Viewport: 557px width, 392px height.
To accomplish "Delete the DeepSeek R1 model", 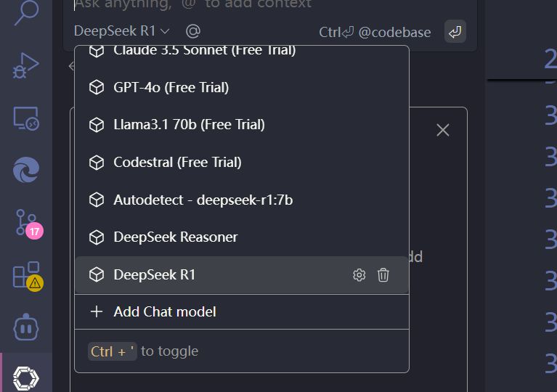I will (x=383, y=275).
